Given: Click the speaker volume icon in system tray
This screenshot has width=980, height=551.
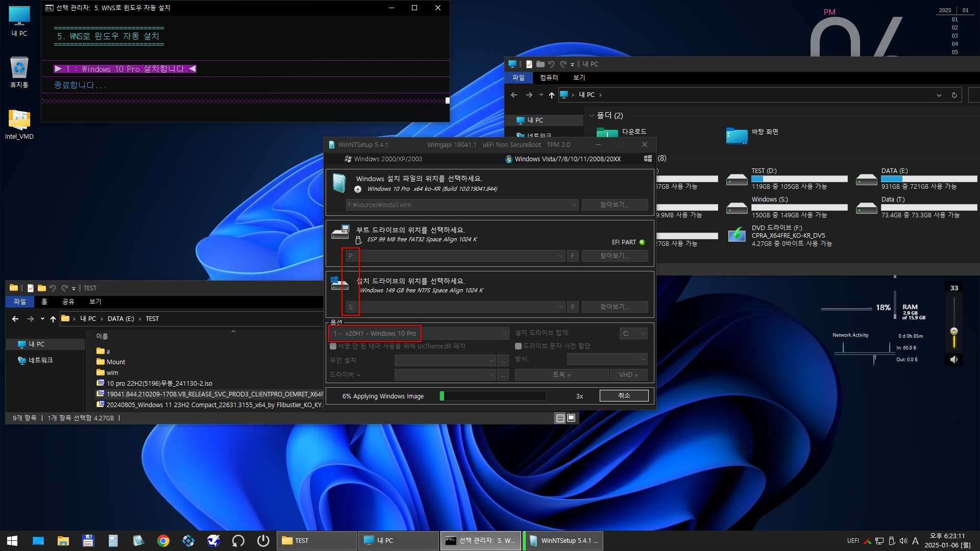Looking at the screenshot, I should (903, 541).
